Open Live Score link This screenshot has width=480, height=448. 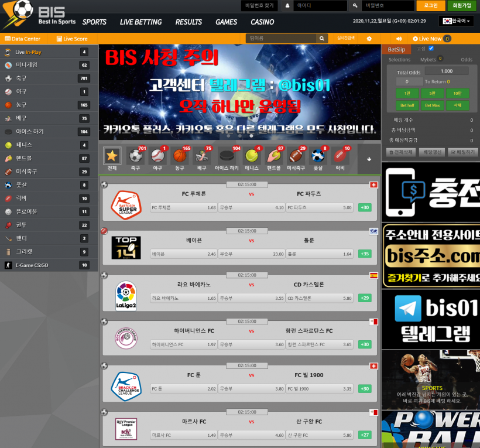(72, 39)
